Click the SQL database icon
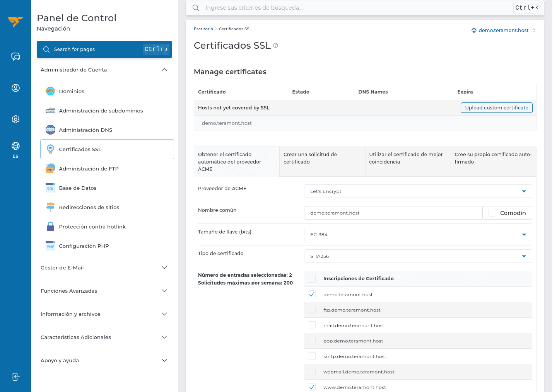Viewport: 557px width, 392px height. pos(51,188)
